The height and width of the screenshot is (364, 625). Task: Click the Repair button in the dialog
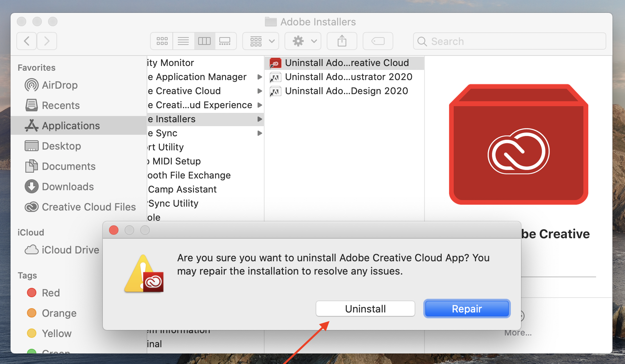pyautogui.click(x=467, y=309)
